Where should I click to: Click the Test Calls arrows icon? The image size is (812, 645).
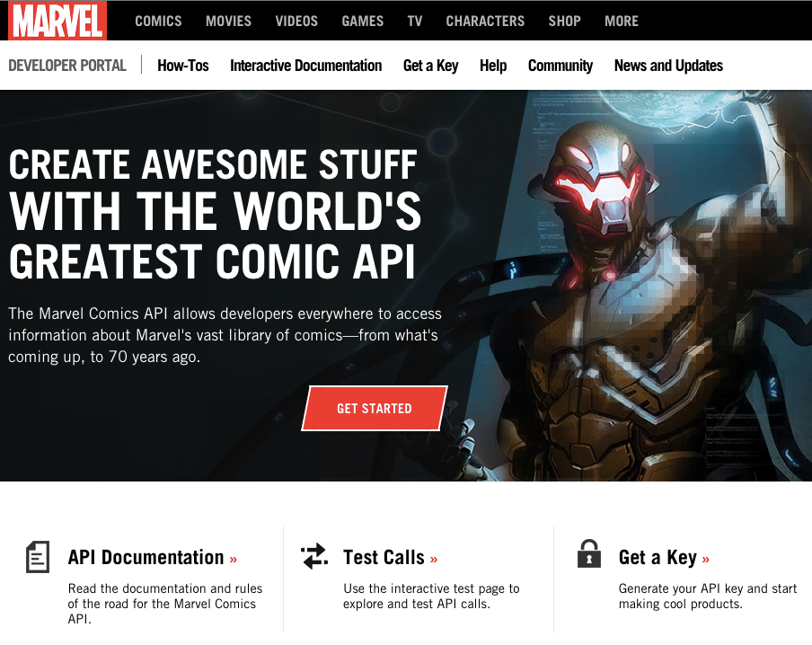[x=314, y=556]
